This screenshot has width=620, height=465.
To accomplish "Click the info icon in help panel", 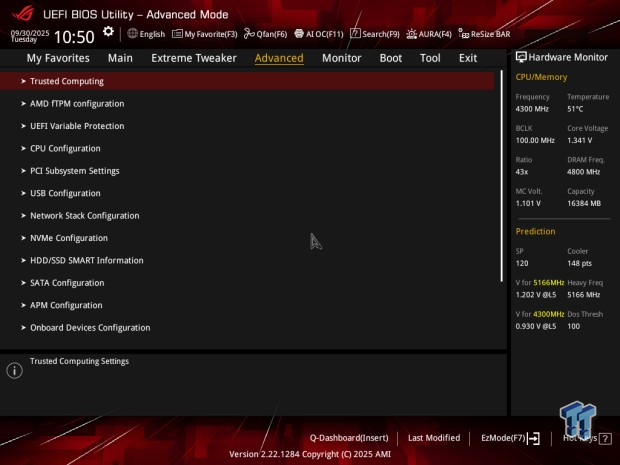I will [x=14, y=371].
